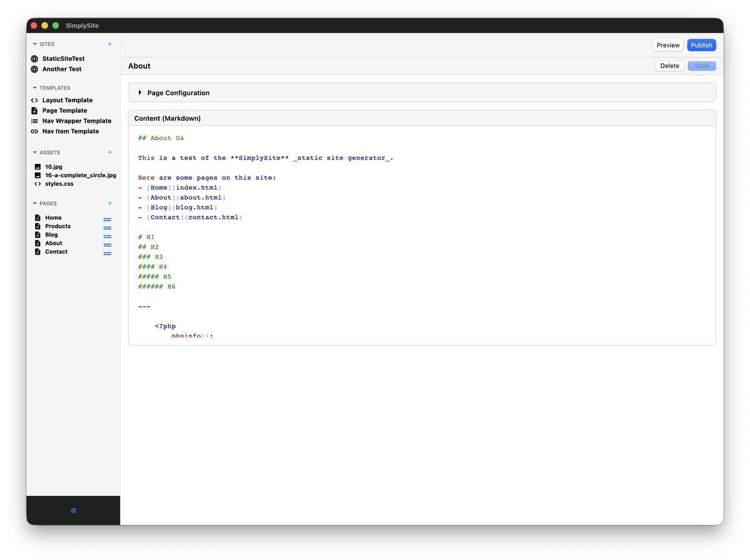Click the '<?php' line in editor
This screenshot has width=750, height=560.
[165, 327]
